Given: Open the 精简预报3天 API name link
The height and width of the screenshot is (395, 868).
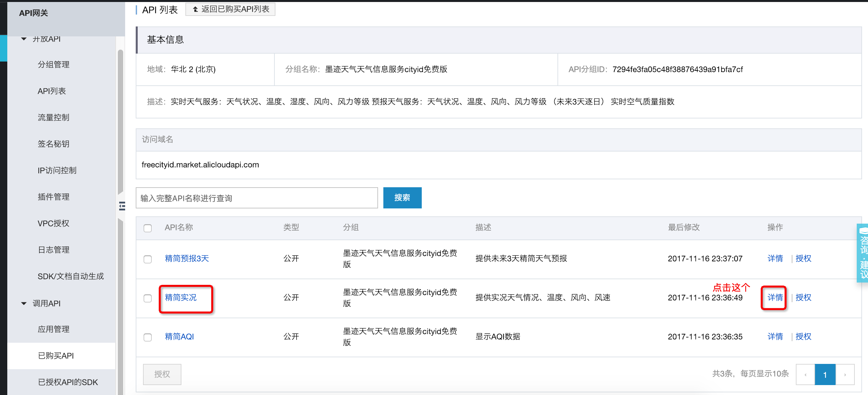Looking at the screenshot, I should pyautogui.click(x=187, y=259).
